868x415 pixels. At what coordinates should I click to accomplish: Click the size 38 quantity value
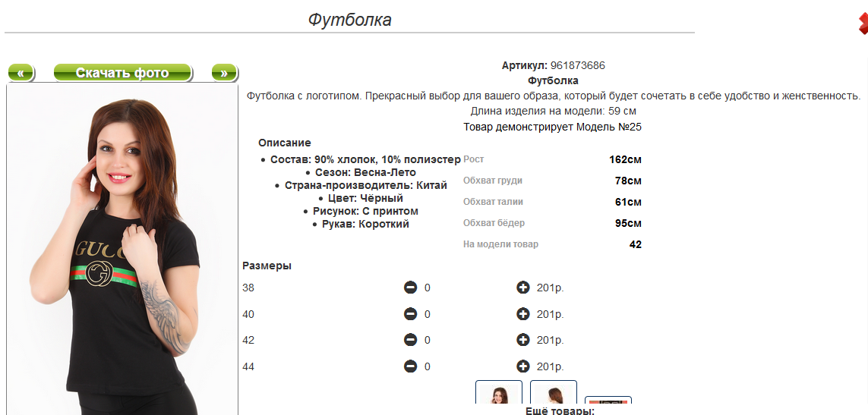[x=428, y=288]
